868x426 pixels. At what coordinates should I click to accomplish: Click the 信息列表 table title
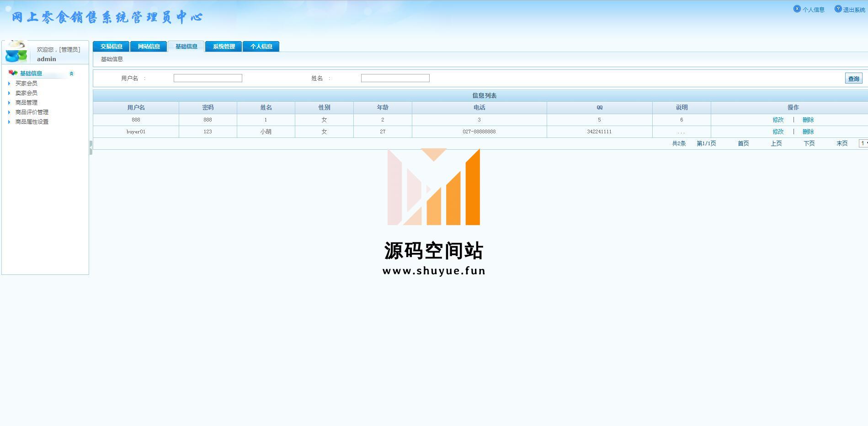pos(485,96)
